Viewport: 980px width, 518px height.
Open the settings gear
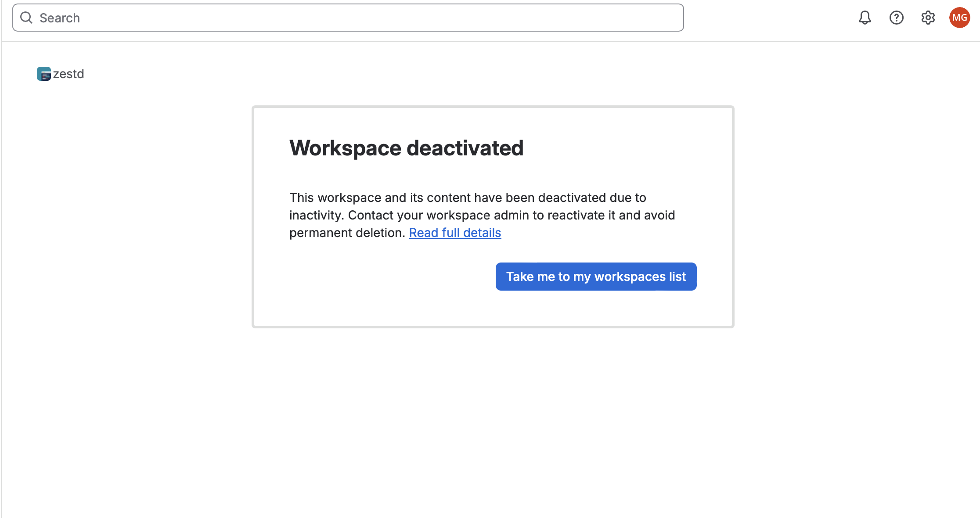(928, 18)
